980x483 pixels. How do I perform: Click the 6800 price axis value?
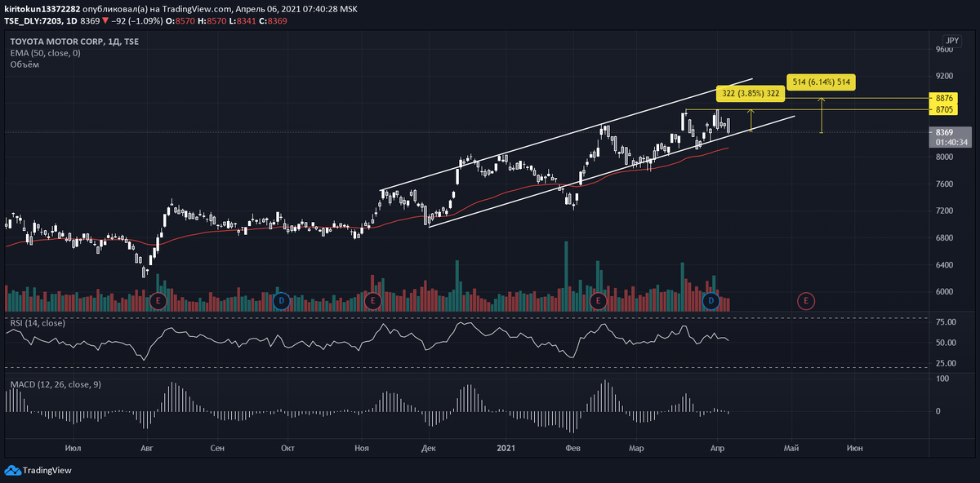pos(944,238)
